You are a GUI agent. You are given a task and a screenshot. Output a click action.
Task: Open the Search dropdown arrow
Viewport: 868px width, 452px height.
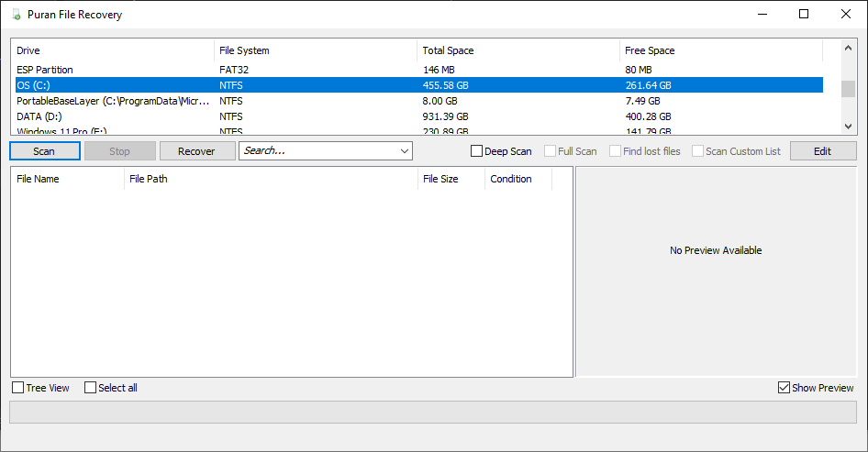click(405, 151)
